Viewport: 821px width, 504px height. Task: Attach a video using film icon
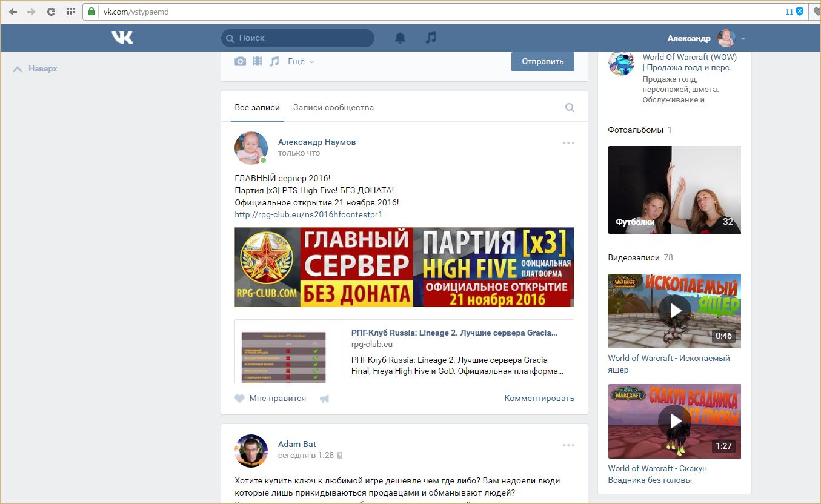click(258, 61)
